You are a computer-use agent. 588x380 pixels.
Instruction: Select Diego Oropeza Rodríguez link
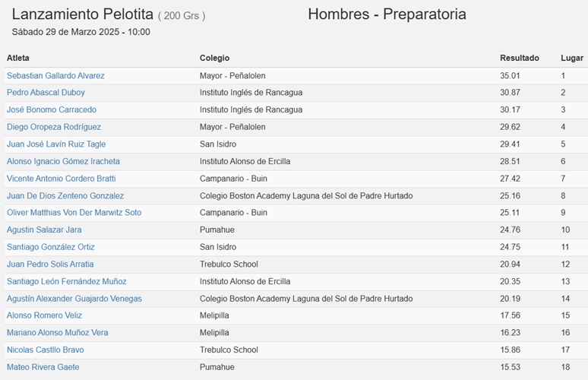click(54, 127)
